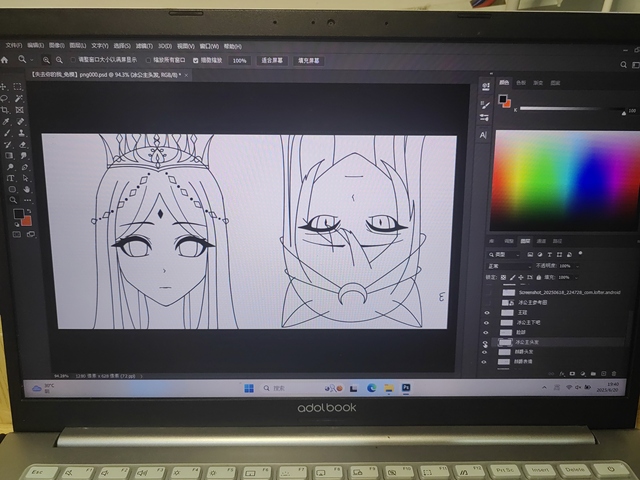Hide the 冰公主头发 layer
This screenshot has height=480, width=640.
487,342
